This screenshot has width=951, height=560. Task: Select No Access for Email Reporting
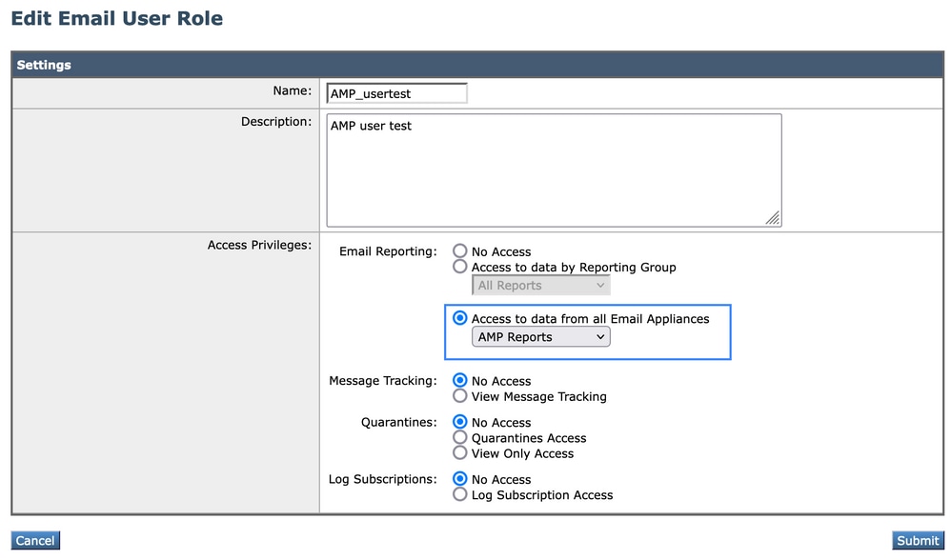click(x=459, y=250)
